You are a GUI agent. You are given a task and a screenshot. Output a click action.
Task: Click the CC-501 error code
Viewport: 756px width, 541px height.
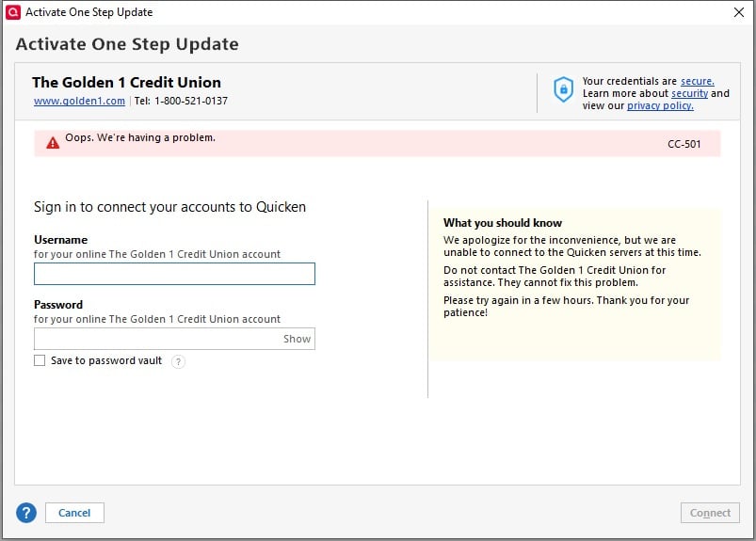[684, 144]
